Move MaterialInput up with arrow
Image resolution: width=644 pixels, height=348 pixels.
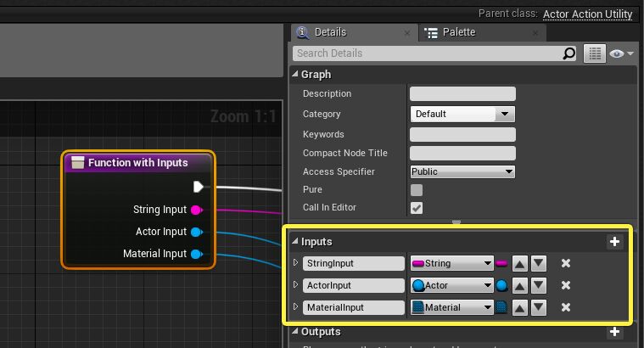tap(519, 307)
